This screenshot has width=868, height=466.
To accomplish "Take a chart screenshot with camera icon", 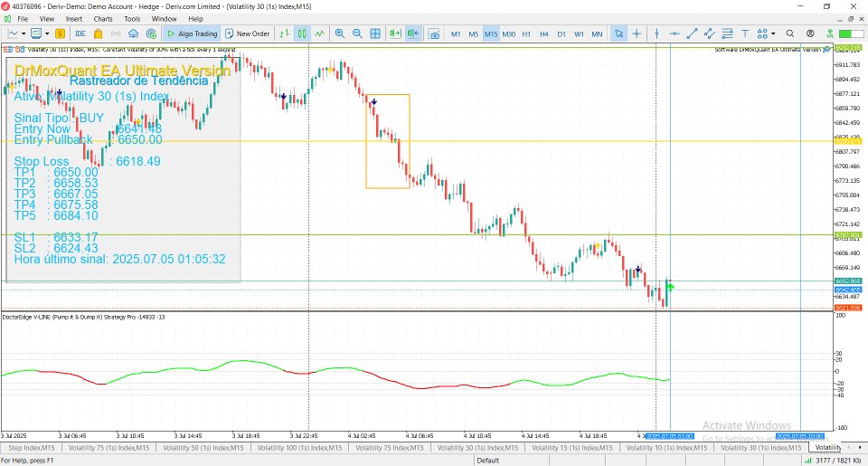I will pos(434,33).
